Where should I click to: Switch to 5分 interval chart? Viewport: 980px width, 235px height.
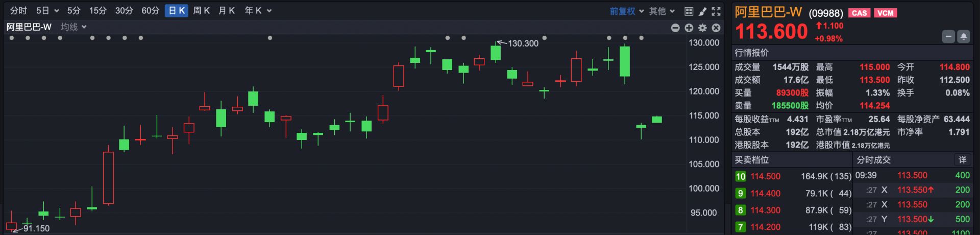[74, 11]
